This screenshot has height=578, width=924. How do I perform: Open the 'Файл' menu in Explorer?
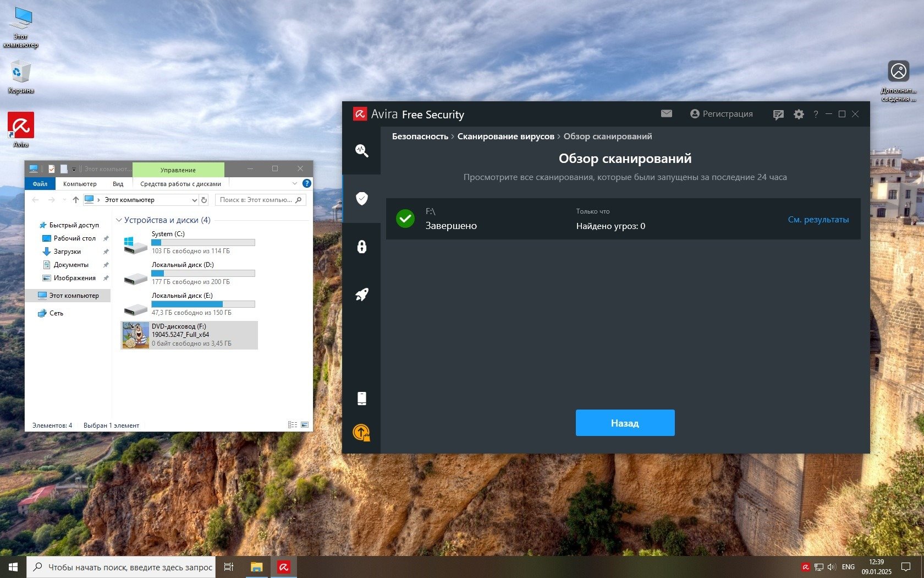pyautogui.click(x=40, y=184)
